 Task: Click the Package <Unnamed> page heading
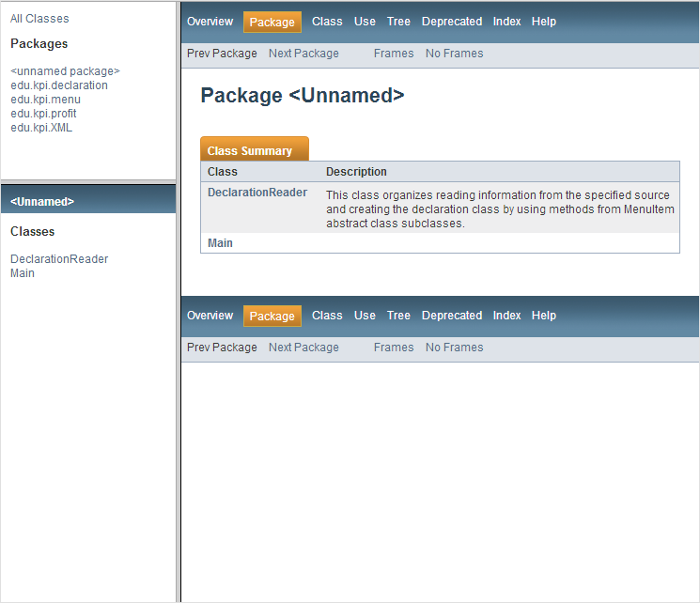(303, 96)
